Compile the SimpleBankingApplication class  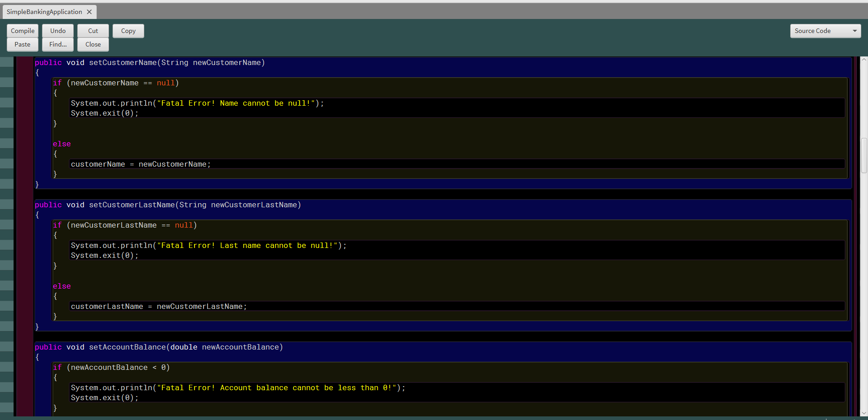[22, 31]
